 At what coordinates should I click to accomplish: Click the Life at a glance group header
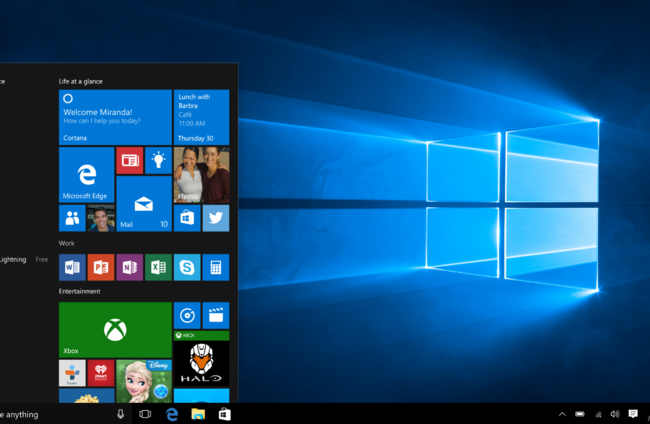tap(80, 81)
